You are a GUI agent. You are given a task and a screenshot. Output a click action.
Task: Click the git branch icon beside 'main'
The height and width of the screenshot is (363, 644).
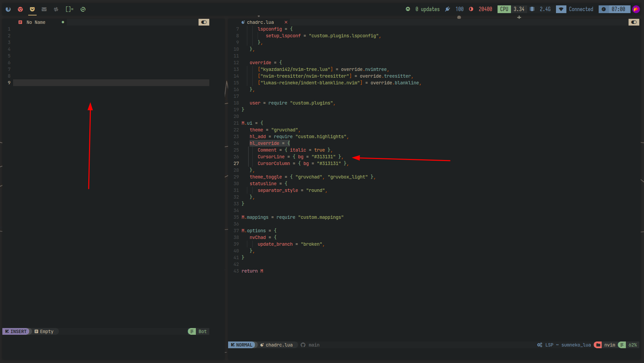(x=303, y=345)
